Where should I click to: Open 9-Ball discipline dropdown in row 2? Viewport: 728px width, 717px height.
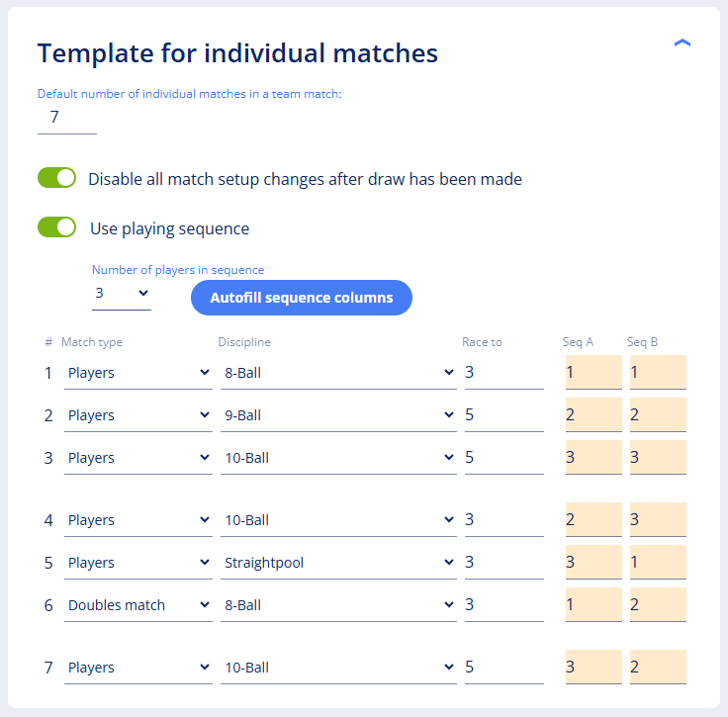[338, 416]
